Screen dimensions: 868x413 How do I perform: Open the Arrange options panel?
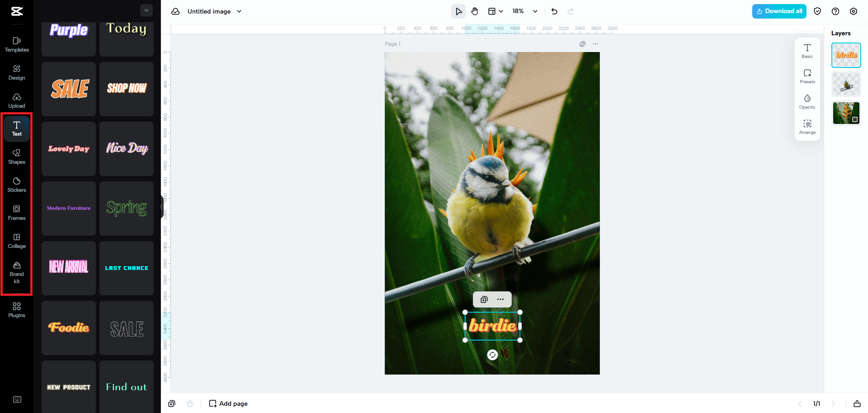(807, 127)
